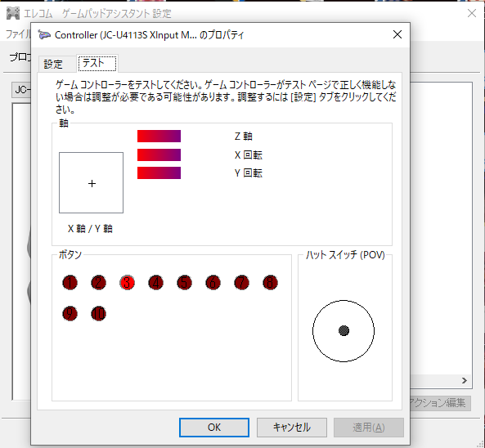Click the X軸/Y軸 crosshair box
Image resolution: width=485 pixels, height=448 pixels.
pos(92,183)
